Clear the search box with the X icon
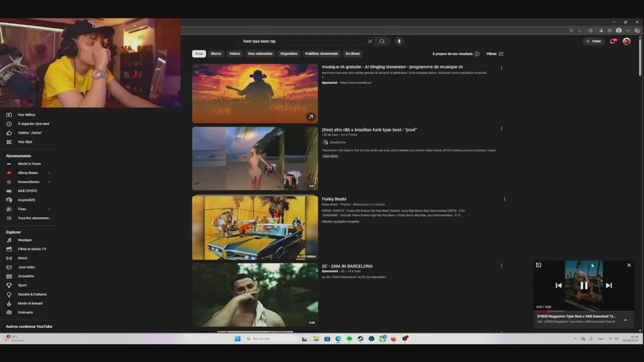The height and width of the screenshot is (362, 644). coord(370,41)
